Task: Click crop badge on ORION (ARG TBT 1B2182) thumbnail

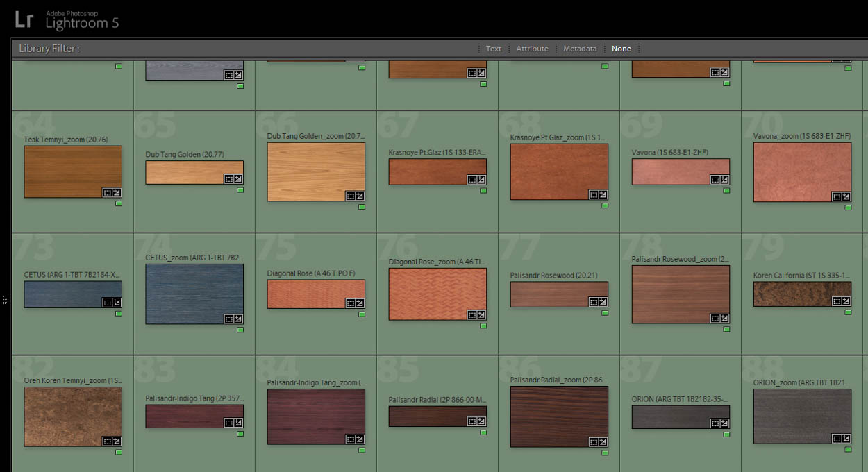Action: click(x=715, y=423)
